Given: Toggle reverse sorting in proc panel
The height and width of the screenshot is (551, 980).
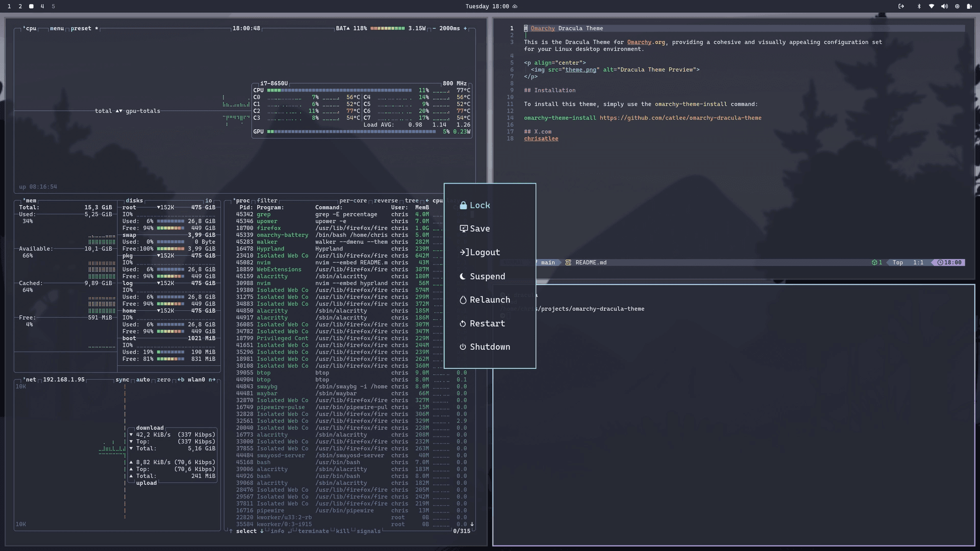Looking at the screenshot, I should tap(386, 201).
